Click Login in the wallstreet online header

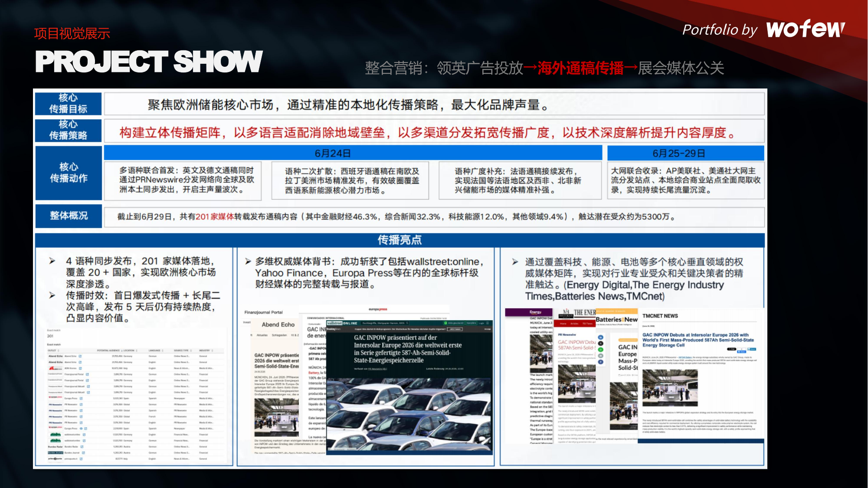[x=481, y=323]
